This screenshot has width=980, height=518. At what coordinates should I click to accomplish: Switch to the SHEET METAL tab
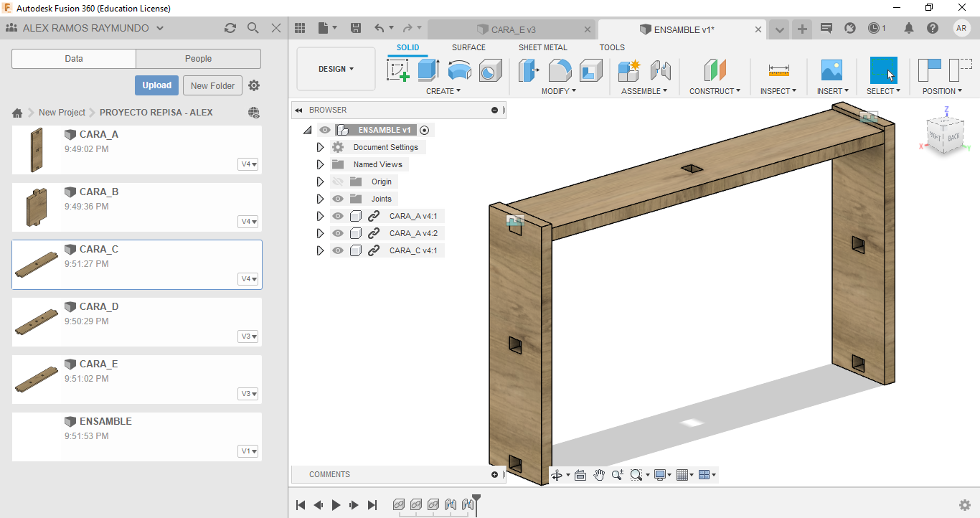click(x=542, y=47)
